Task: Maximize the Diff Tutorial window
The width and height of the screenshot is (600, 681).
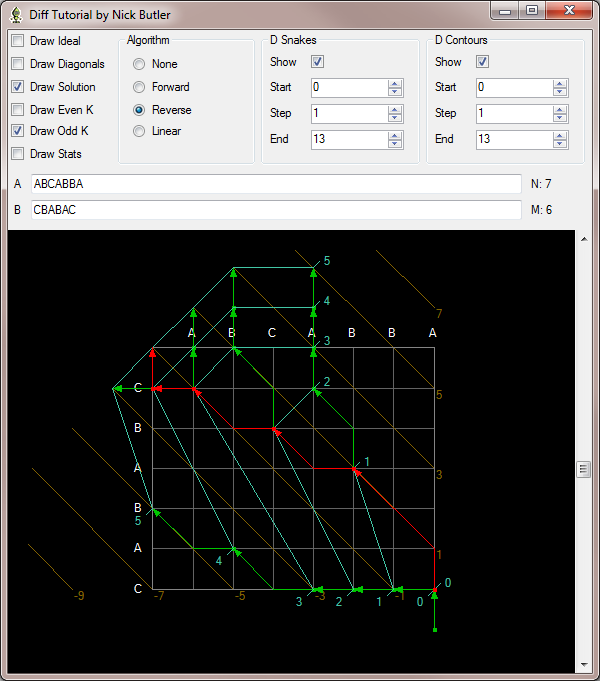Action: [532, 11]
